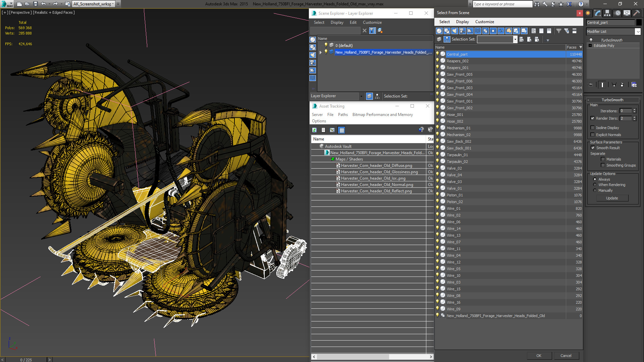Open Paths menu in Asset Tracking
Image resolution: width=644 pixels, height=362 pixels.
point(343,115)
